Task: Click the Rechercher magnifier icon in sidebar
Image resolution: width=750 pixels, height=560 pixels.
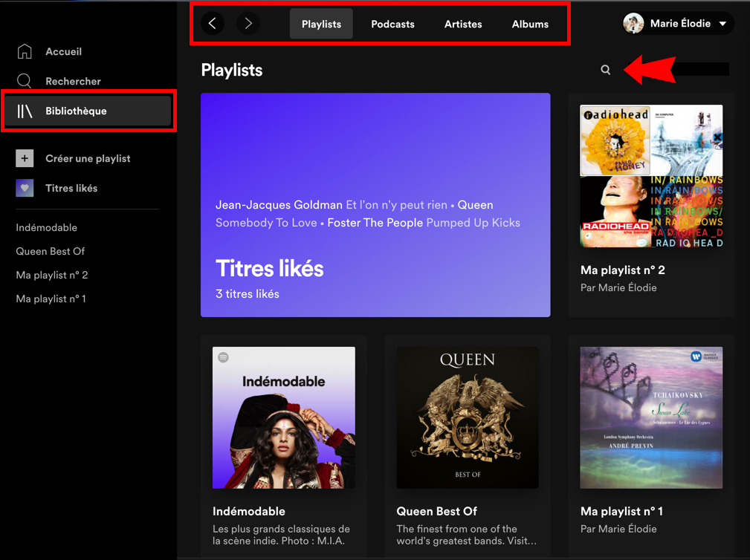Action: point(25,81)
